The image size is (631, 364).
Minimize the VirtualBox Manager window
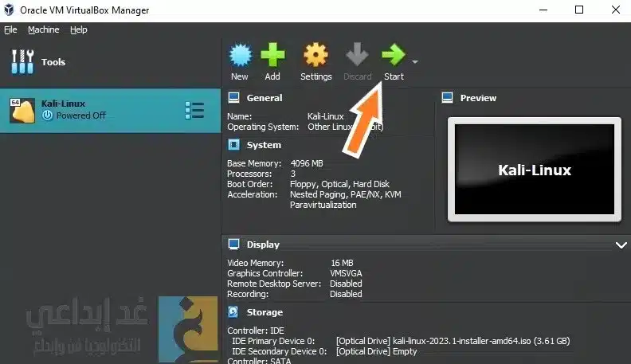pyautogui.click(x=543, y=10)
